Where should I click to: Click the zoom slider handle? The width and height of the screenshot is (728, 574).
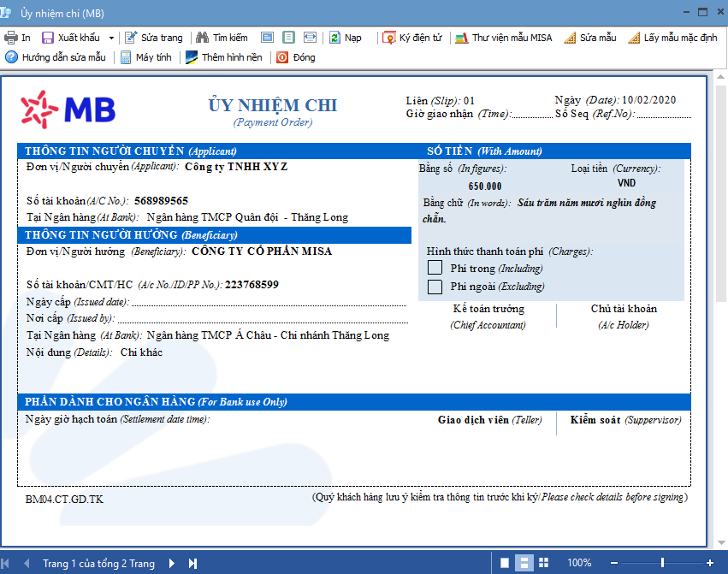coord(661,563)
